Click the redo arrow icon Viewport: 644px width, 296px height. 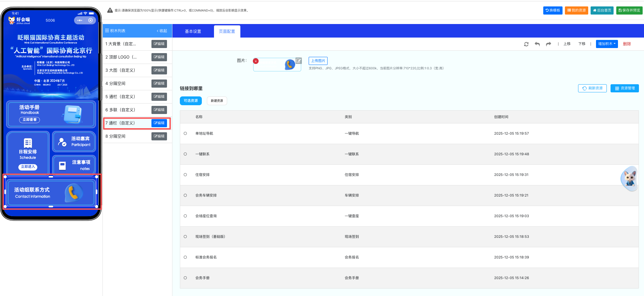coord(548,44)
